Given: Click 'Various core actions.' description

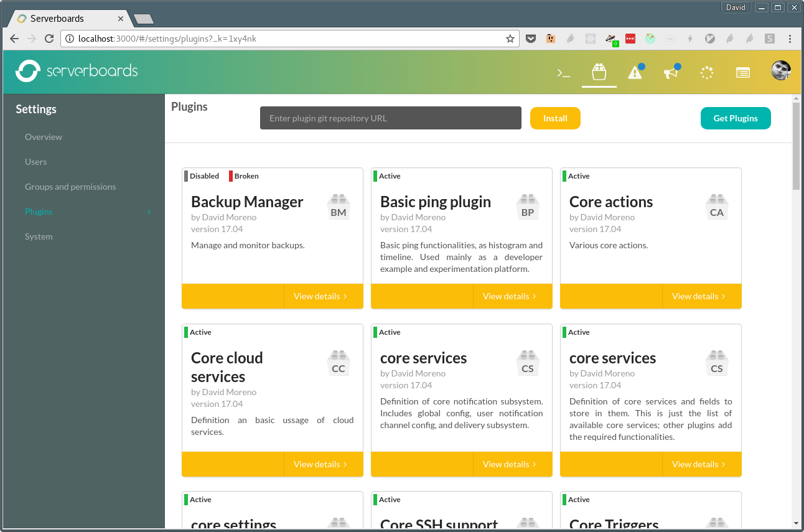Looking at the screenshot, I should (609, 245).
